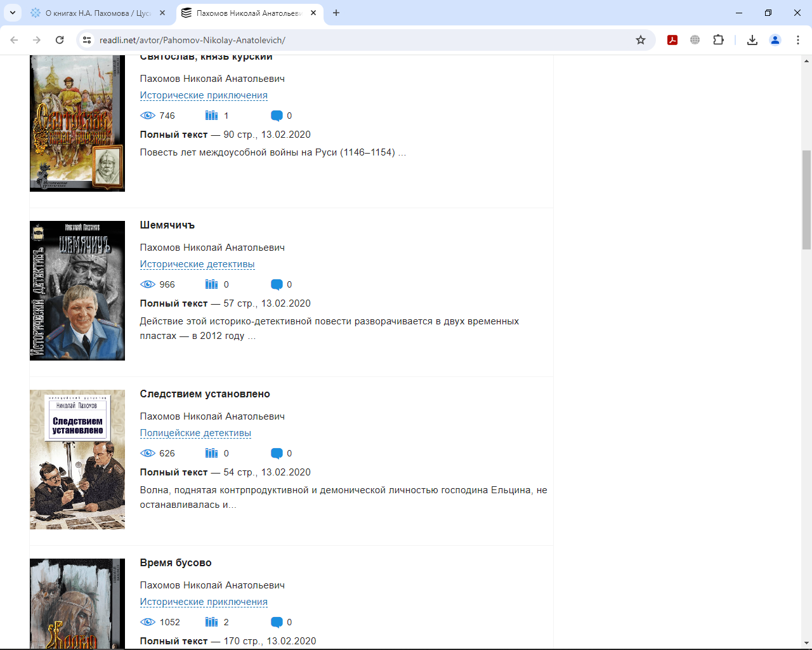Click views eye icon showing 746
812x650 pixels.
pyautogui.click(x=147, y=116)
